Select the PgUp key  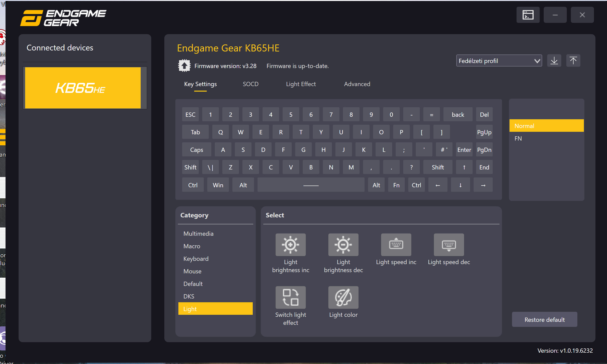[484, 132]
